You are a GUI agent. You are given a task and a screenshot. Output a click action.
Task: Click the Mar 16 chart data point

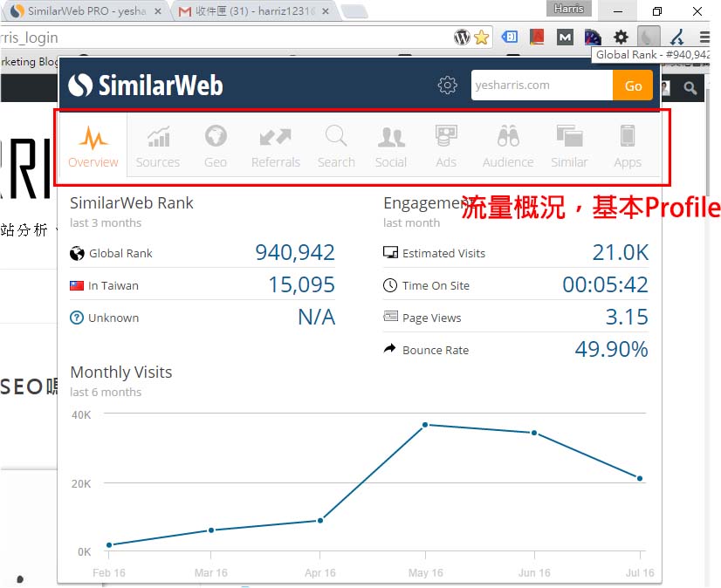pyautogui.click(x=211, y=530)
